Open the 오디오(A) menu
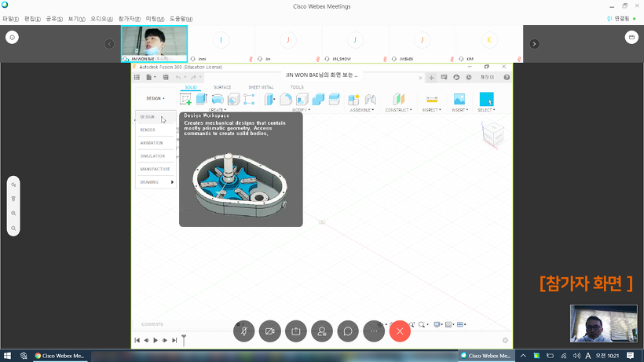Viewport: 644px width, 362px height. pyautogui.click(x=101, y=19)
